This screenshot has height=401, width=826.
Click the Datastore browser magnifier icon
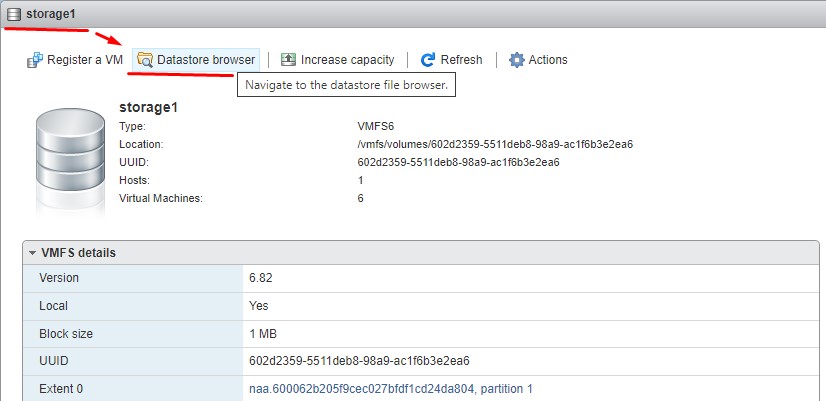[x=145, y=60]
